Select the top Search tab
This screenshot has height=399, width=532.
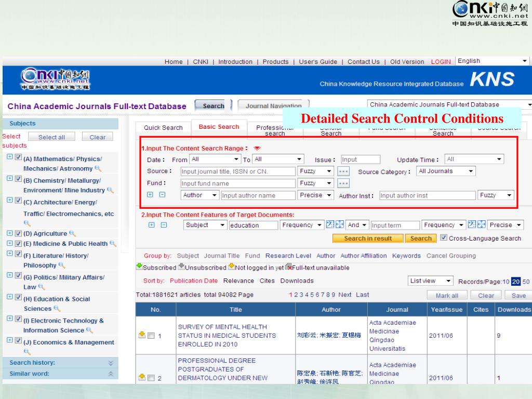(x=214, y=105)
